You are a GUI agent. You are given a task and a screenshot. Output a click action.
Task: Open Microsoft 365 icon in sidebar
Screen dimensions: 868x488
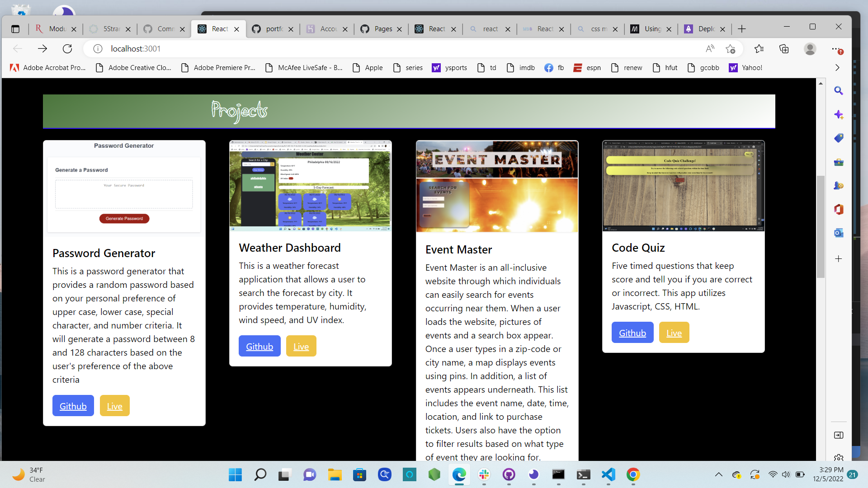point(839,209)
